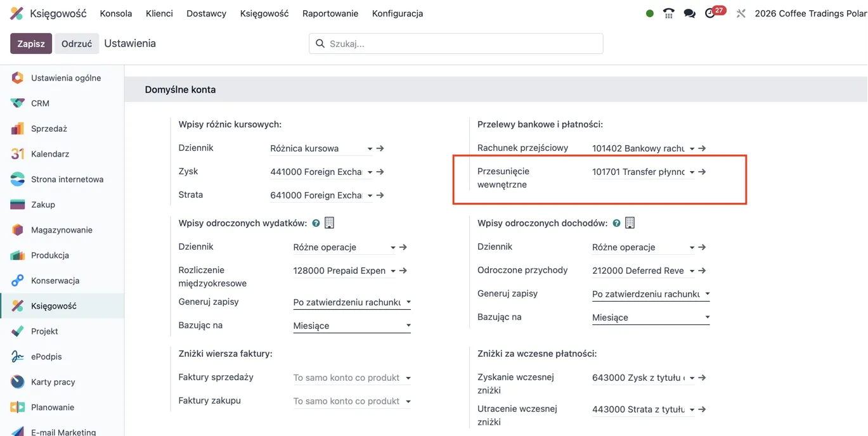
Task: Click the Ustawienia ogólne sidebar icon
Action: click(18, 78)
